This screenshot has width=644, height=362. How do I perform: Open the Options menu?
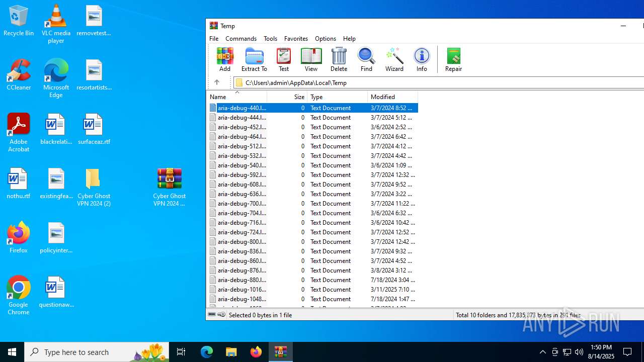pyautogui.click(x=326, y=39)
